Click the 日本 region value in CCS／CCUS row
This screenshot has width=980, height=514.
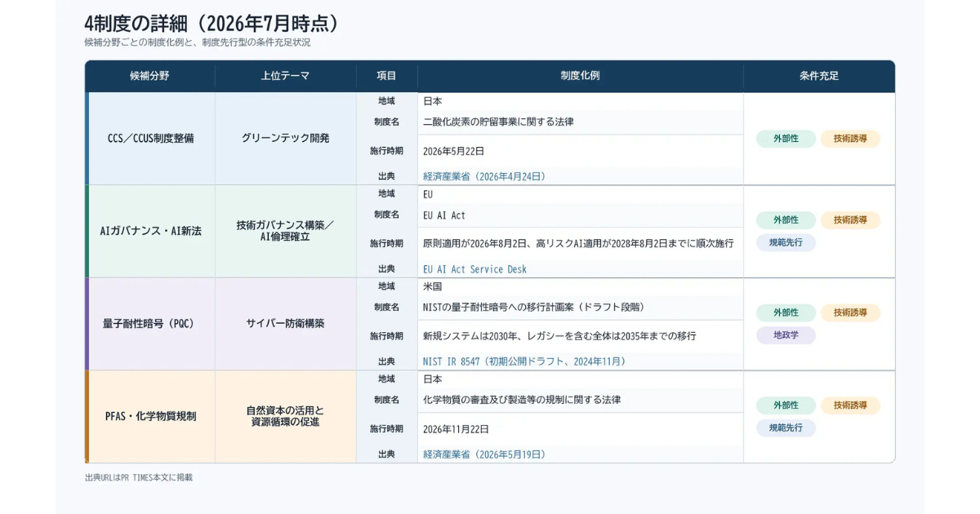[432, 101]
